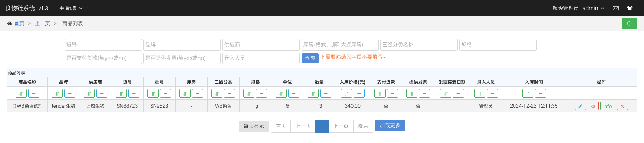Focus the 供应商 filter input field
The height and width of the screenshot is (143, 644).
(261, 45)
